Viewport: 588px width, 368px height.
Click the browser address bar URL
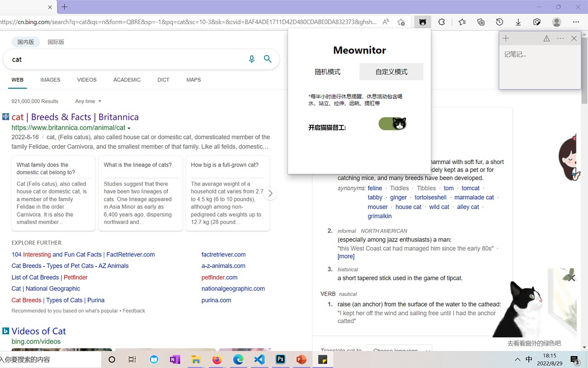[188, 22]
